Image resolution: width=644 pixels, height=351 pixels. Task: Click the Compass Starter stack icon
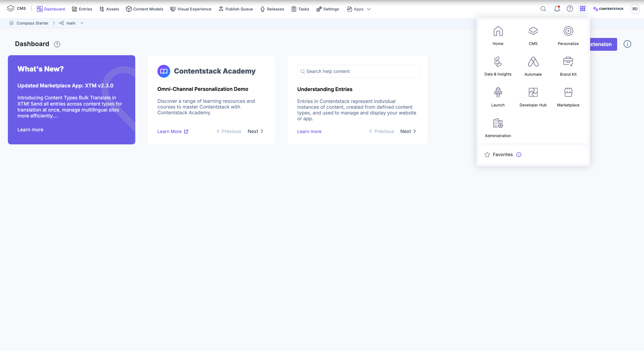point(11,23)
